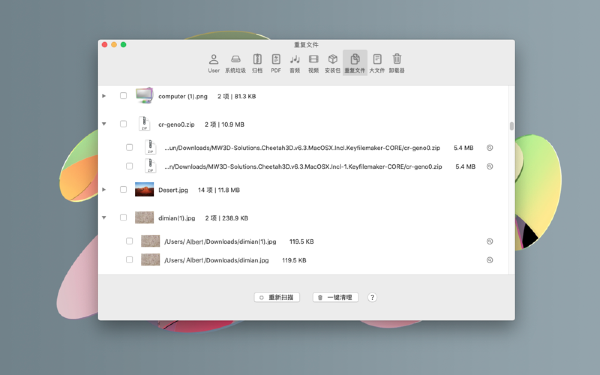Tick the checkbox for cr-geno0.zip group
This screenshot has width=600, height=375.
(x=123, y=124)
